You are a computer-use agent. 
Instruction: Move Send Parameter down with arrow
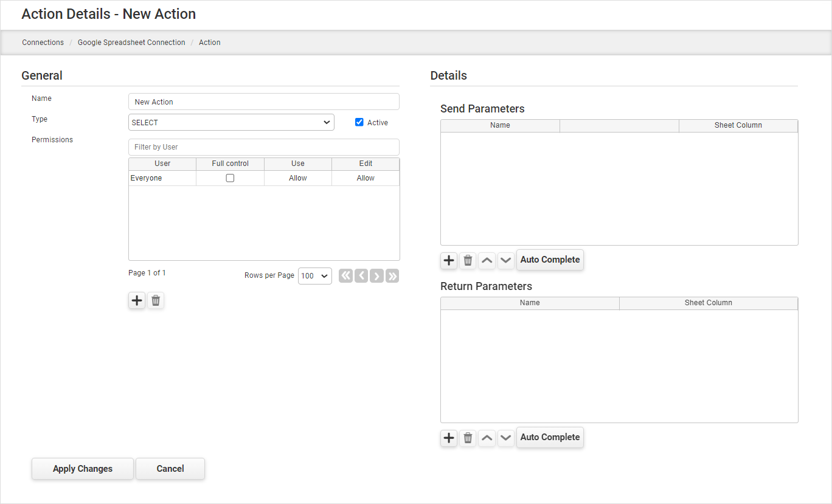point(506,260)
